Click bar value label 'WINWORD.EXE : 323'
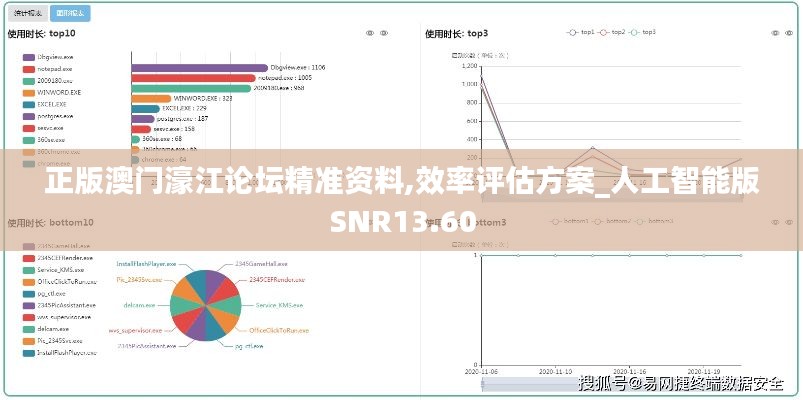Viewport: 803px width, 400px height. [203, 98]
